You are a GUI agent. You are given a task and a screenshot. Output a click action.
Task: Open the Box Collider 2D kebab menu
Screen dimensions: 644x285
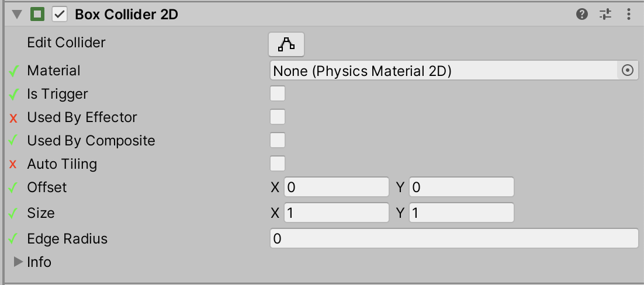[x=629, y=15]
